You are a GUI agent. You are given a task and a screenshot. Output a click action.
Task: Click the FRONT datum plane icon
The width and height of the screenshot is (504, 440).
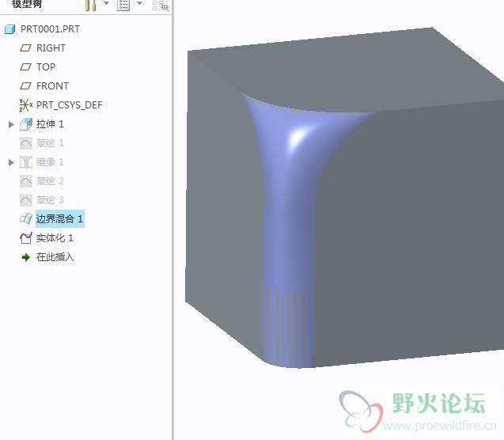[25, 86]
